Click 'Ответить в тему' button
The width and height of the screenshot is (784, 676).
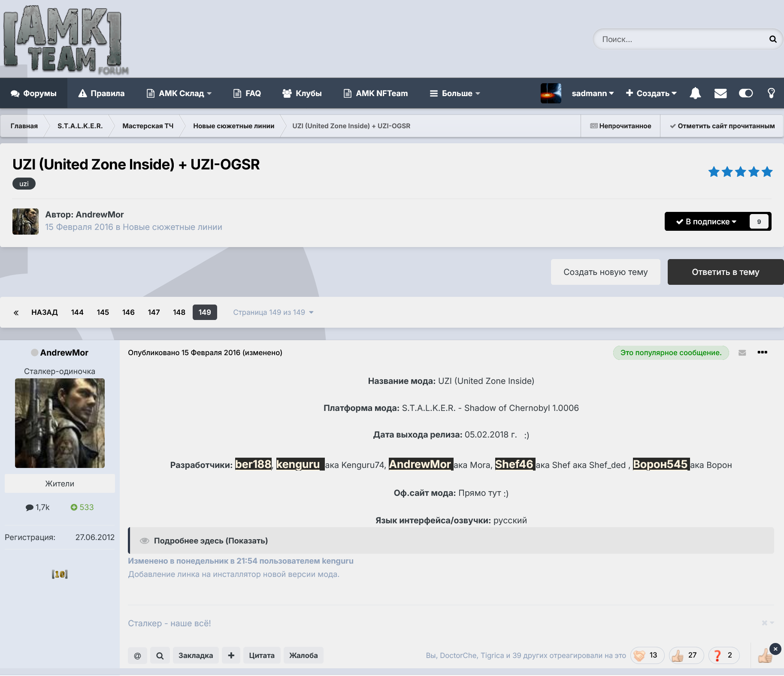[725, 272]
